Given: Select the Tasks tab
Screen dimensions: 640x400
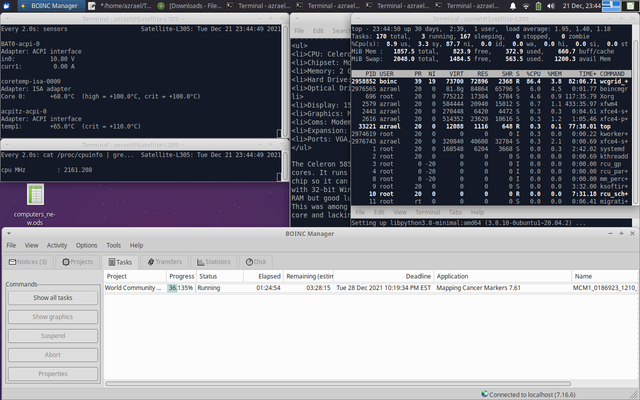Looking at the screenshot, I should pyautogui.click(x=120, y=262).
